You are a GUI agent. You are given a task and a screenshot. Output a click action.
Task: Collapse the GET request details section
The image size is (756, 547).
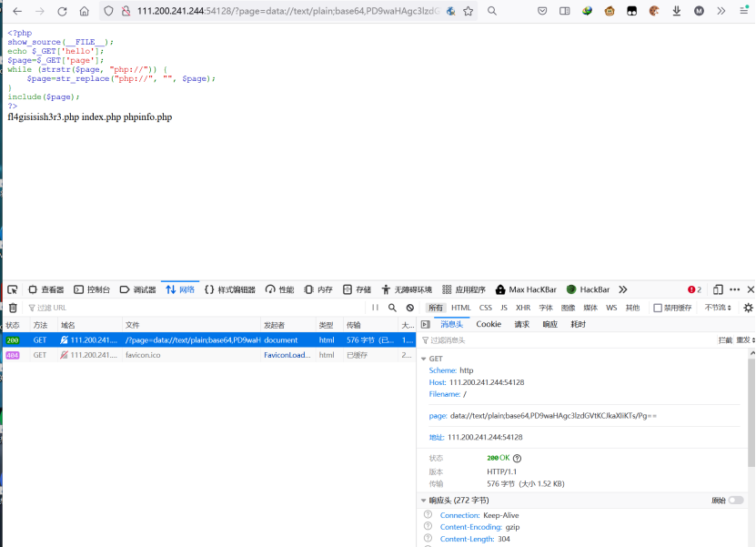click(422, 358)
